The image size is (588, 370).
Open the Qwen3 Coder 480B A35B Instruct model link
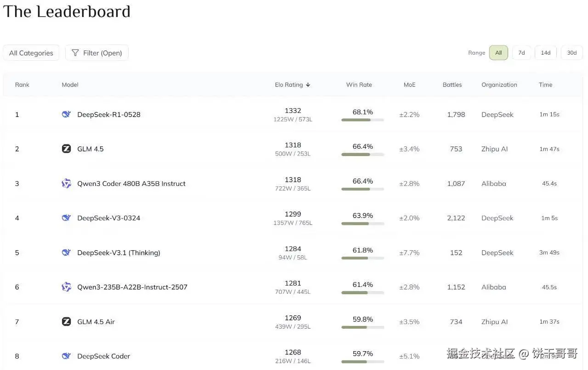131,184
